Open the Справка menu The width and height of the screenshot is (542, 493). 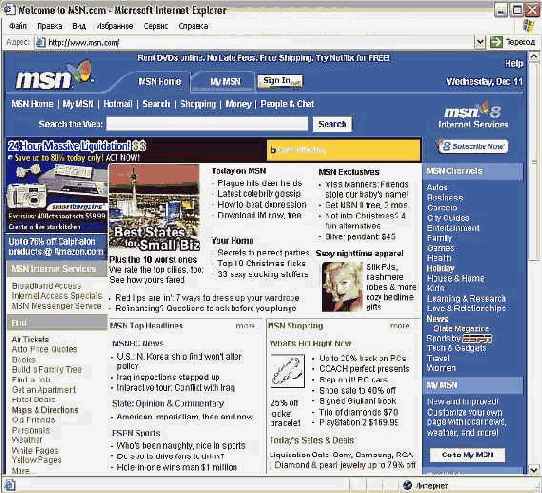[x=193, y=26]
